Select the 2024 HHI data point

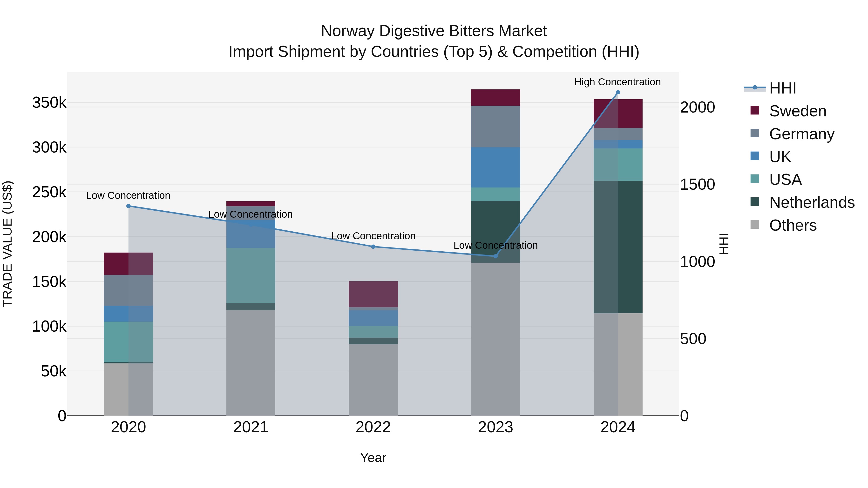tap(618, 92)
